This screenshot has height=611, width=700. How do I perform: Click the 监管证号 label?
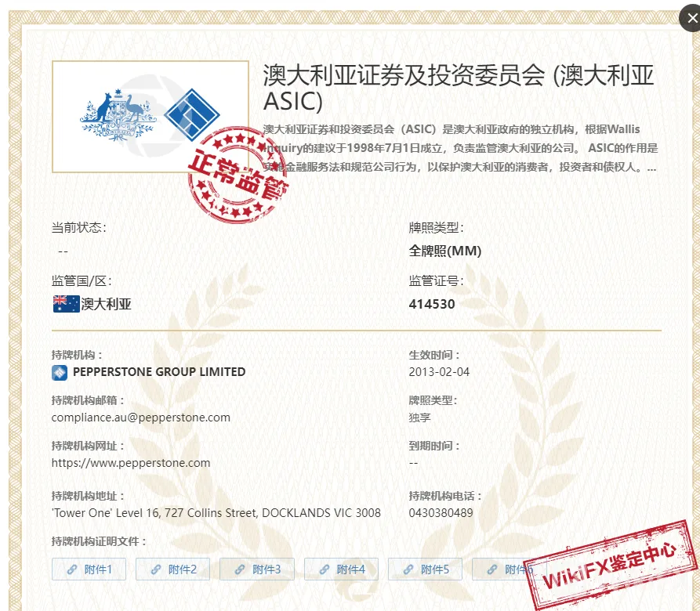pos(436,281)
